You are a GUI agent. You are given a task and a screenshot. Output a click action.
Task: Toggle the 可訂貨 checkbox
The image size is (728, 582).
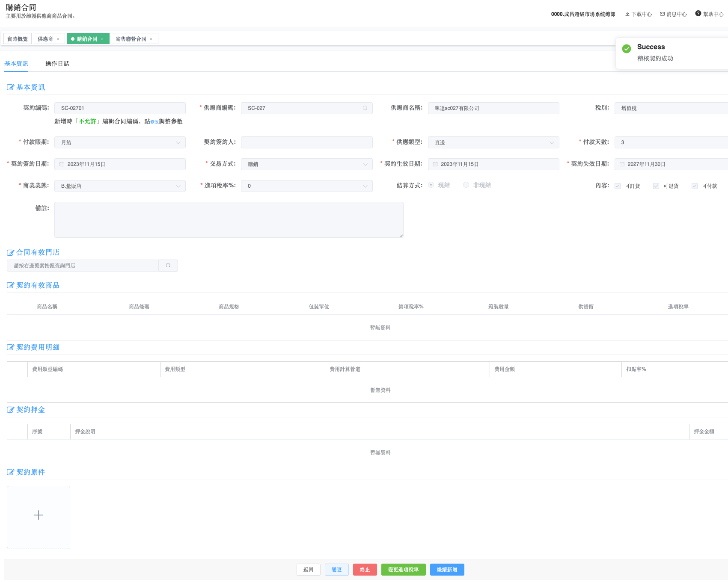618,186
